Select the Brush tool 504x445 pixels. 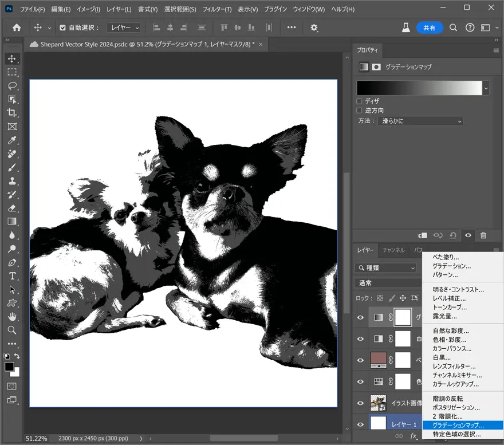12,168
